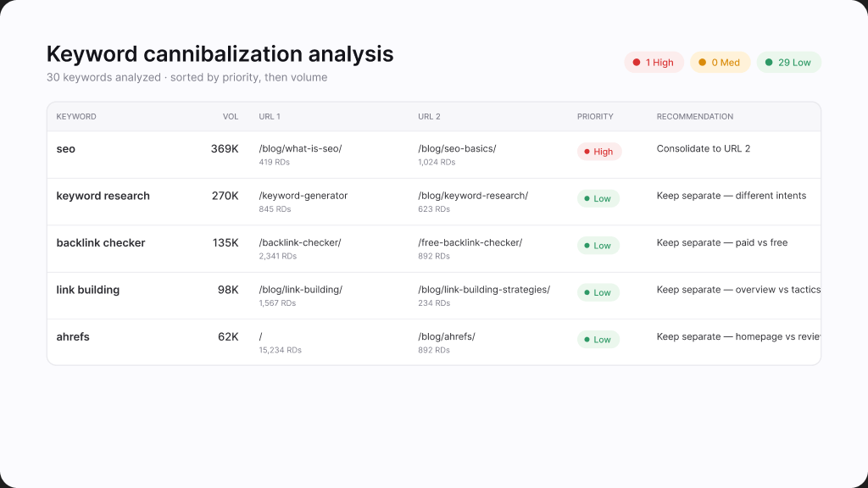Image resolution: width=868 pixels, height=488 pixels.
Task: Click 'Keep separate — overview vs tactics' recommendation
Action: click(x=738, y=290)
